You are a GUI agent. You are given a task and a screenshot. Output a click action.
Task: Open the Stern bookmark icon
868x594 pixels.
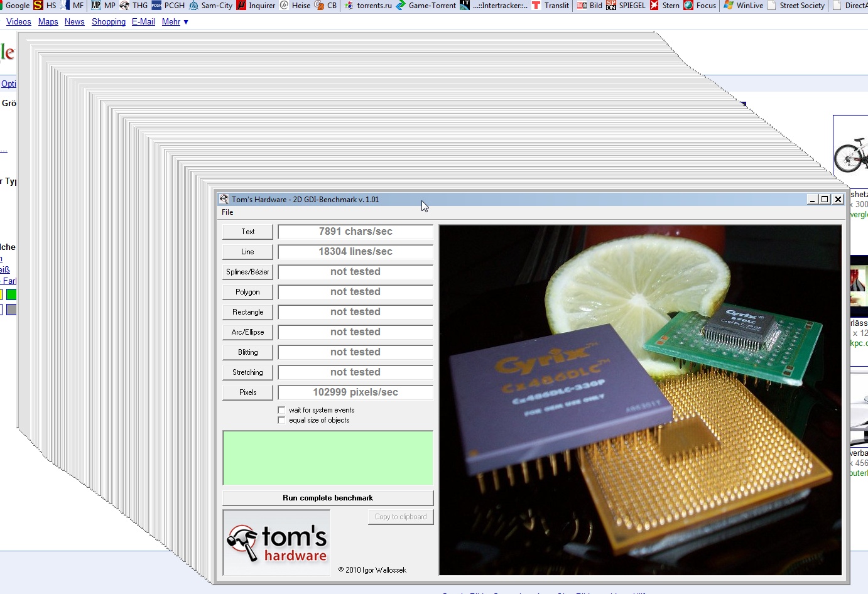click(654, 5)
